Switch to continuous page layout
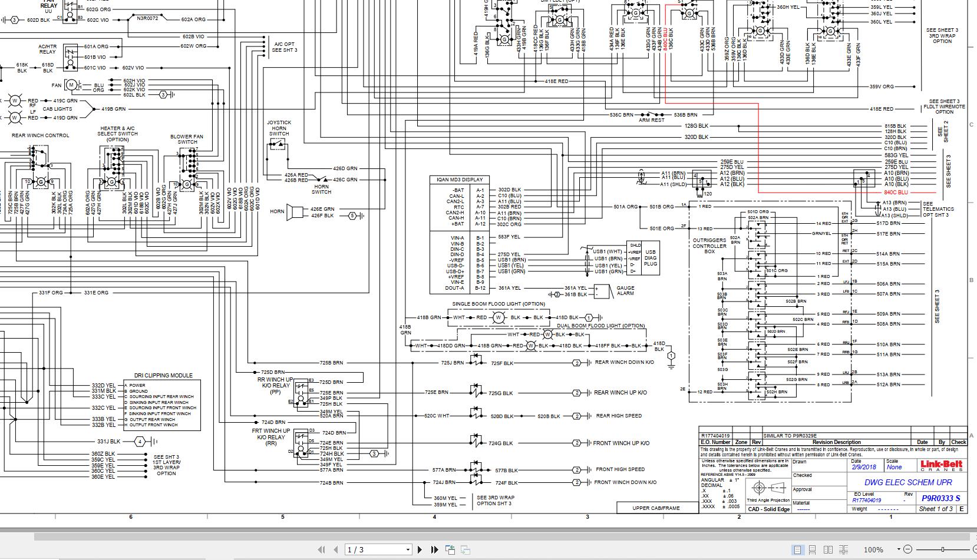Image resolution: width=977 pixels, height=560 pixels. [813, 549]
